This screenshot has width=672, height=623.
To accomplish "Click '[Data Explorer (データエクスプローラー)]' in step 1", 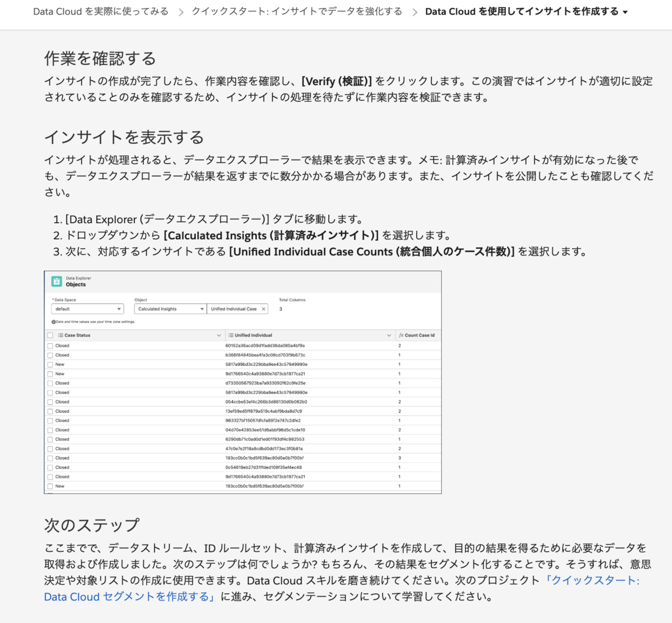I will 167,219.
